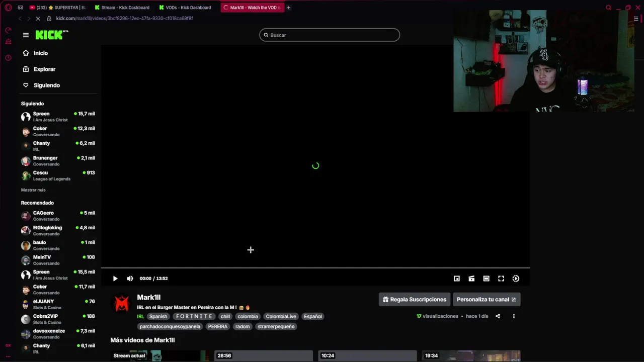
Task: Toggle theater mode
Action: tap(486, 279)
